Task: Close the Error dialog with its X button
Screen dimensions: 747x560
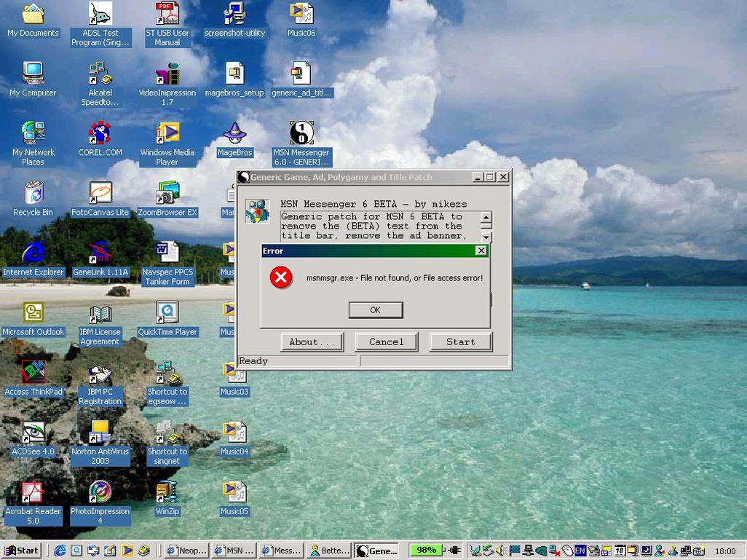Action: (x=481, y=251)
